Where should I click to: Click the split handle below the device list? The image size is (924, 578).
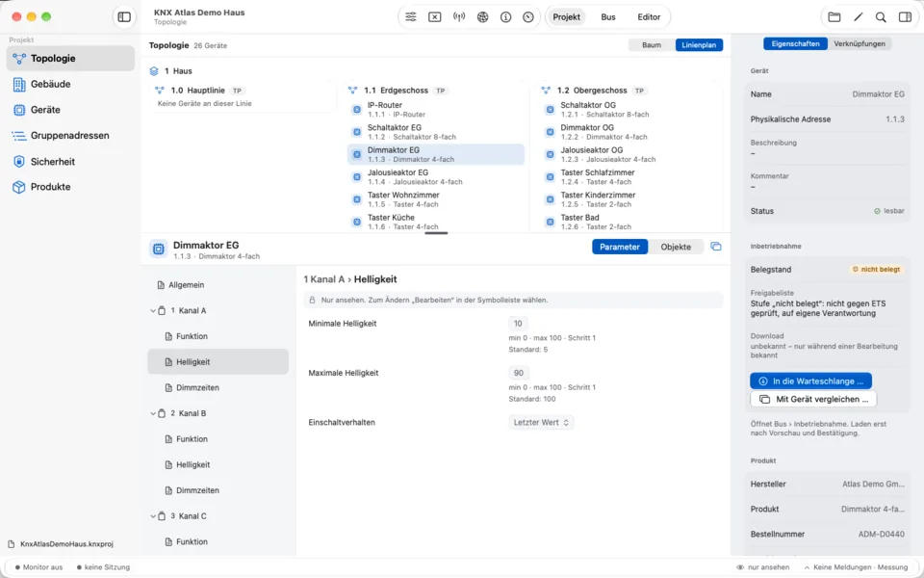coord(436,233)
